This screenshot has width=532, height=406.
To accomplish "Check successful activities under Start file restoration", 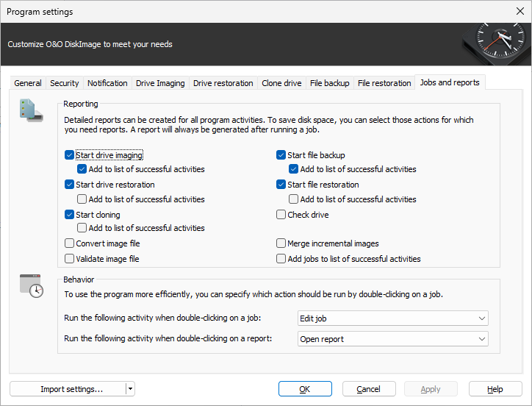I will (293, 199).
